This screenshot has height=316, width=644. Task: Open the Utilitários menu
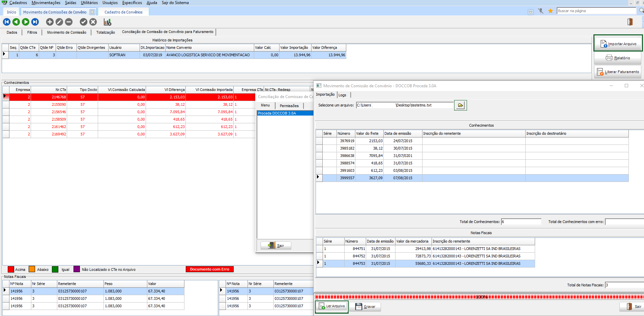coord(89,3)
